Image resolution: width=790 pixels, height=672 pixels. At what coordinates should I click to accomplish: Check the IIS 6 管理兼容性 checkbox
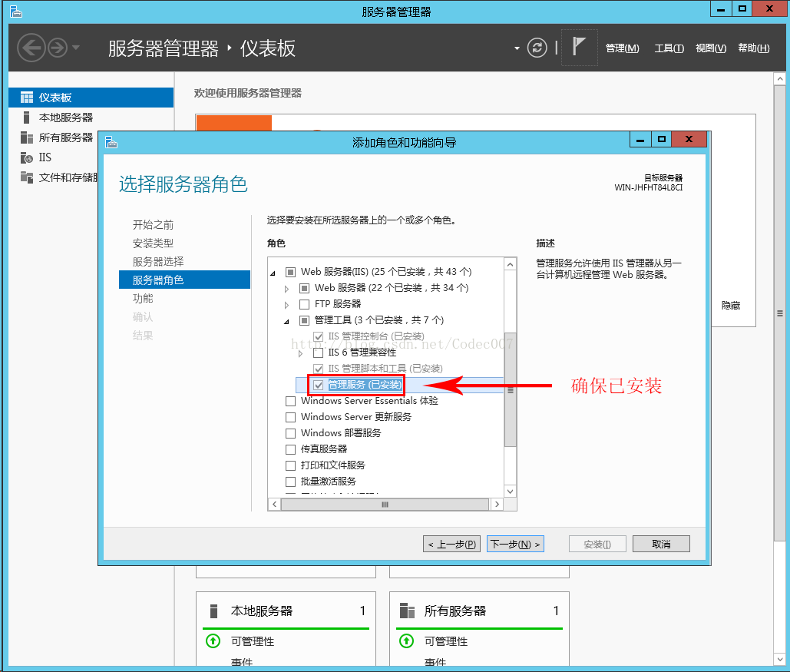pyautogui.click(x=319, y=353)
